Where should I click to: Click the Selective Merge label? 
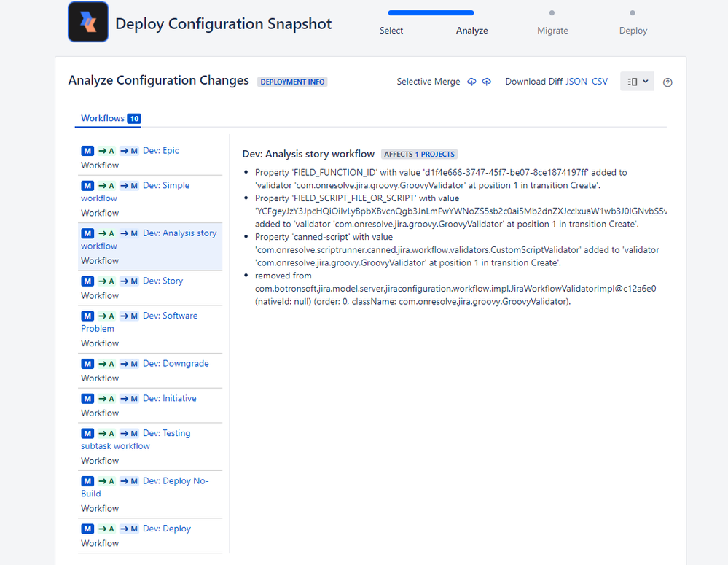[x=428, y=82]
